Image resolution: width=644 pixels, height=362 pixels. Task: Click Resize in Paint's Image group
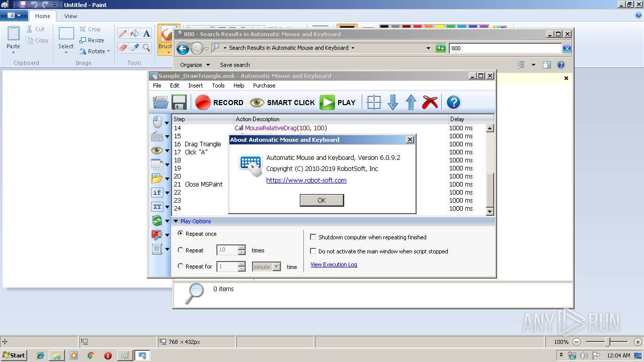[92, 40]
